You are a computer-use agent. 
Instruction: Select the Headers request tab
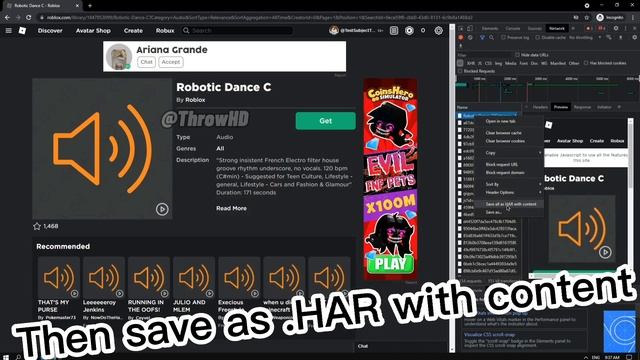tap(540, 107)
